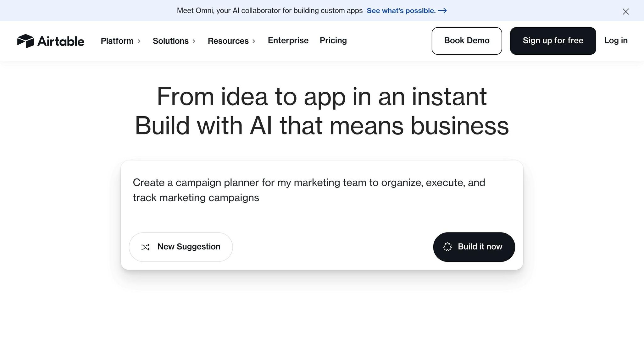This screenshot has height=362, width=644.
Task: Open the Platform navigation menu
Action: (117, 41)
